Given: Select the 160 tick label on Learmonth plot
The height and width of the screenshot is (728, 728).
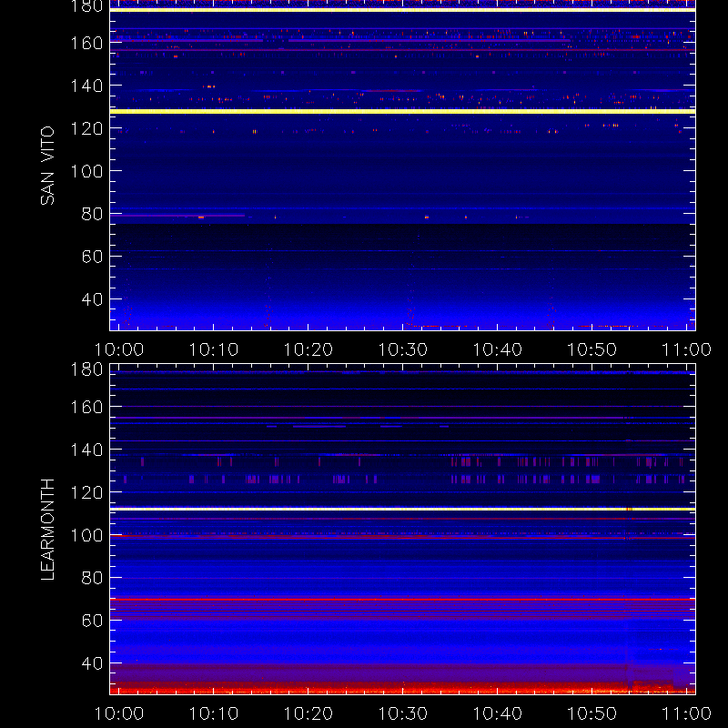Looking at the screenshot, I should [x=86, y=407].
